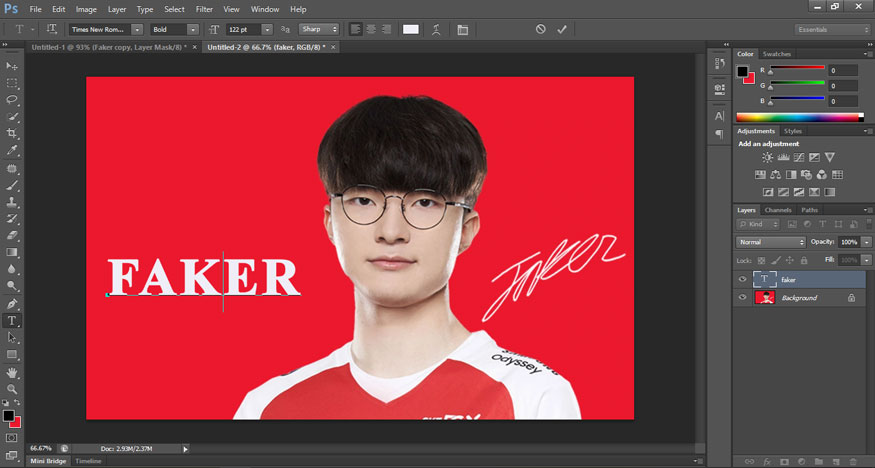Select the Clone Stamp tool
875x468 pixels.
pos(12,201)
